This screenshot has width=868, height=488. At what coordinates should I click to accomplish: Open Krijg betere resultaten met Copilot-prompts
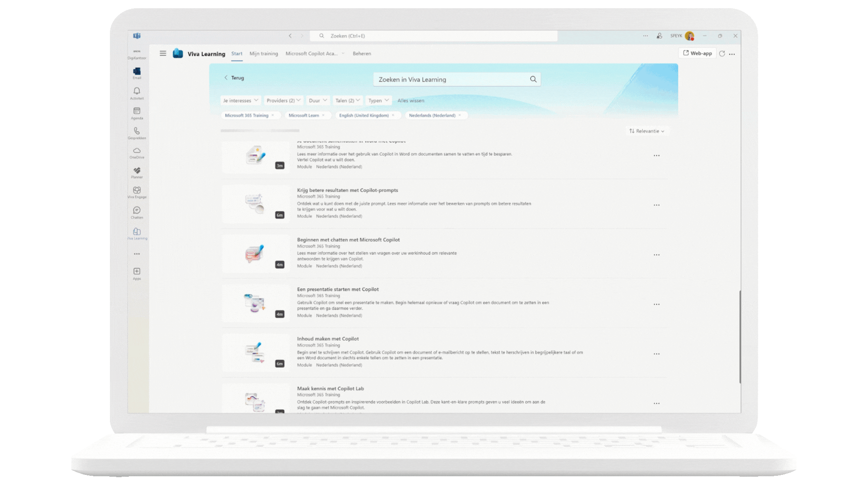click(x=347, y=190)
